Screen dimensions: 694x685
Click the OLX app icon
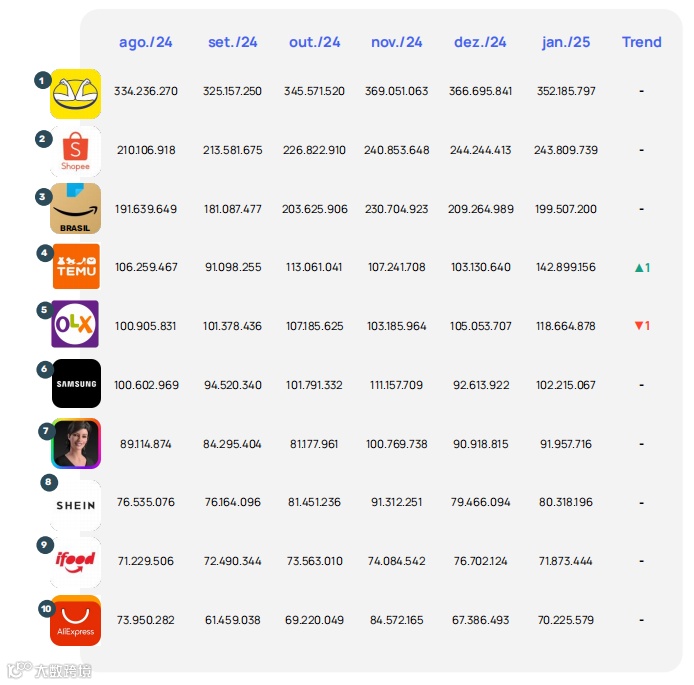point(75,323)
